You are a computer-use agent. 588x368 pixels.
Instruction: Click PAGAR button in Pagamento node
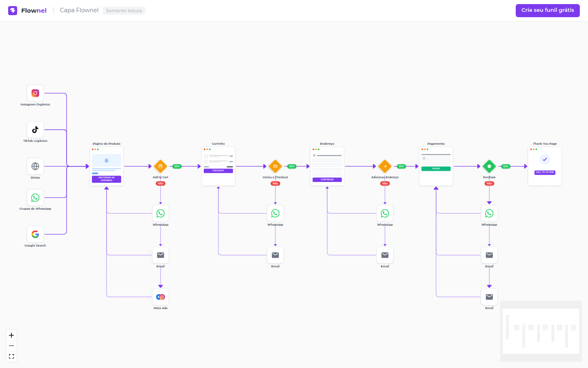click(x=436, y=169)
